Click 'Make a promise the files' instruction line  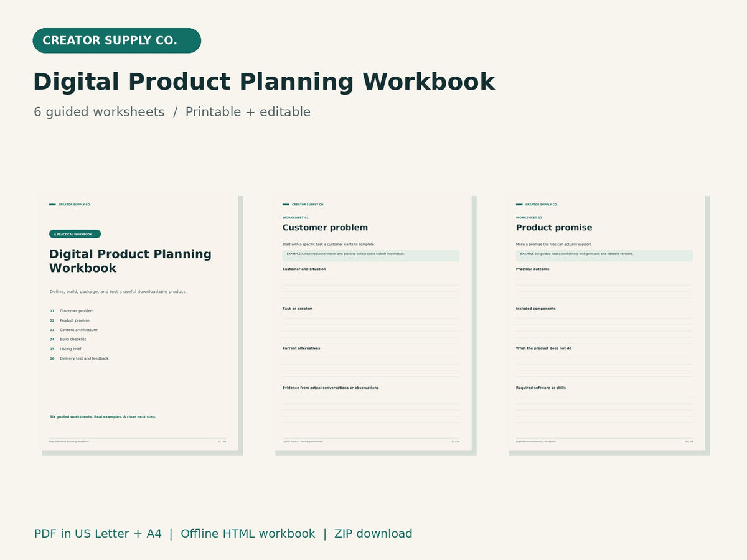click(554, 245)
